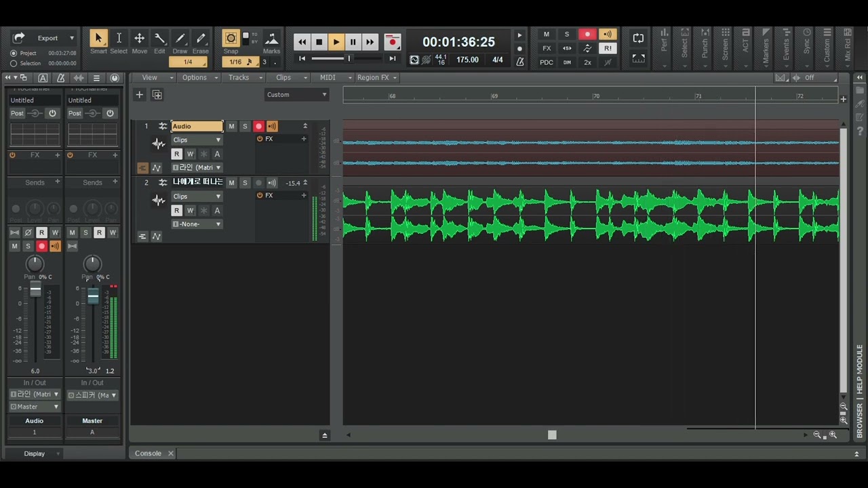Adjust the Master channel volume fader
The height and width of the screenshot is (488, 868).
click(x=93, y=296)
